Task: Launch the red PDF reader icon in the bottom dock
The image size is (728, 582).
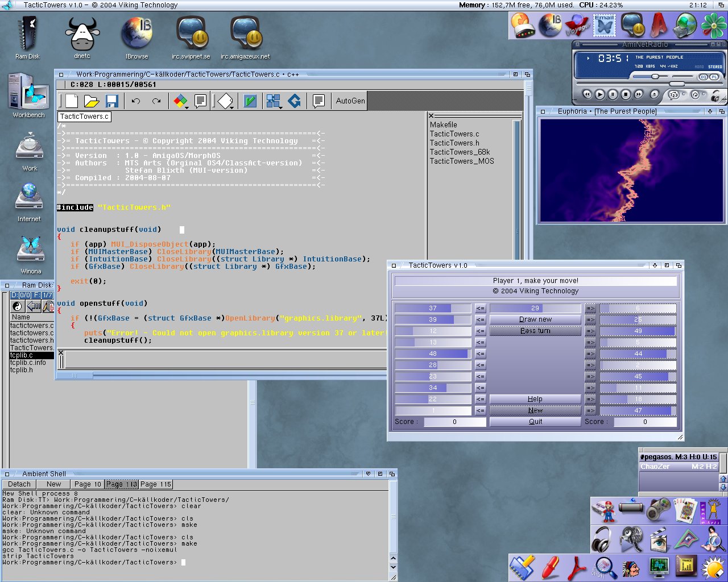Action: [x=577, y=568]
